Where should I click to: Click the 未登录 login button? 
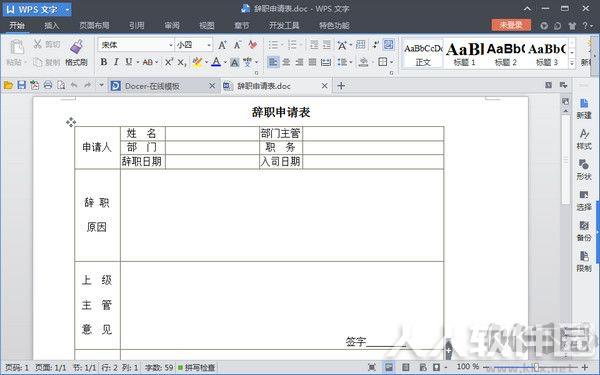point(511,25)
